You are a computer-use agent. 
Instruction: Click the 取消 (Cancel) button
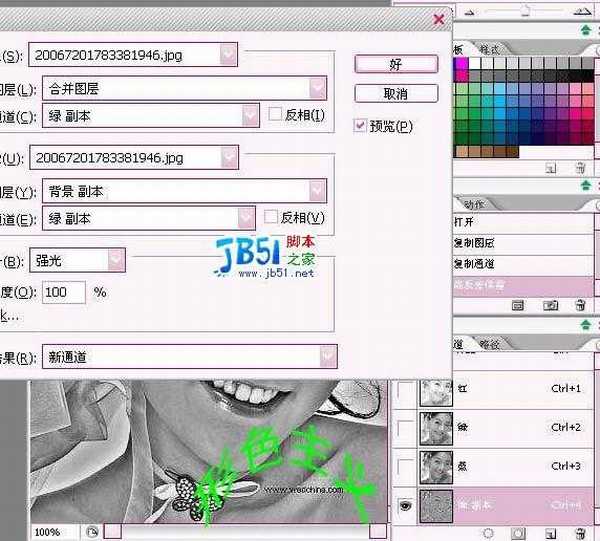pyautogui.click(x=395, y=94)
